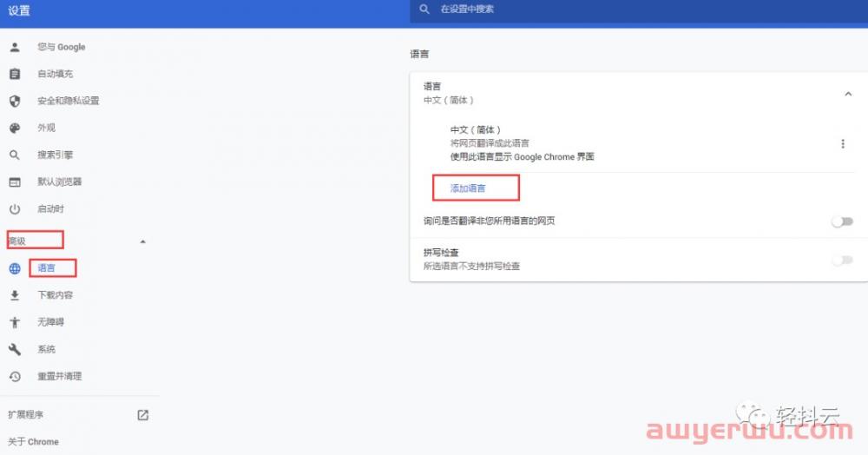This screenshot has width=868, height=455.
Task: Click the 设置 title in the header
Action: click(x=19, y=10)
